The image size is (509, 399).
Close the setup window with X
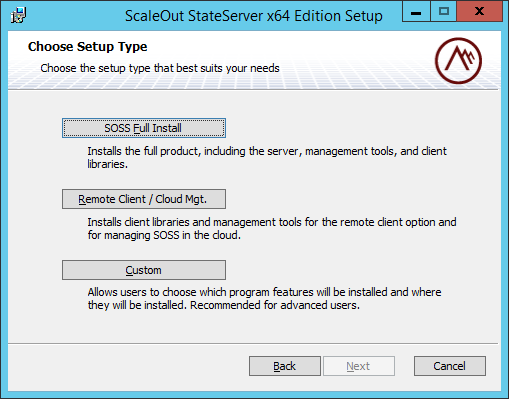[479, 12]
